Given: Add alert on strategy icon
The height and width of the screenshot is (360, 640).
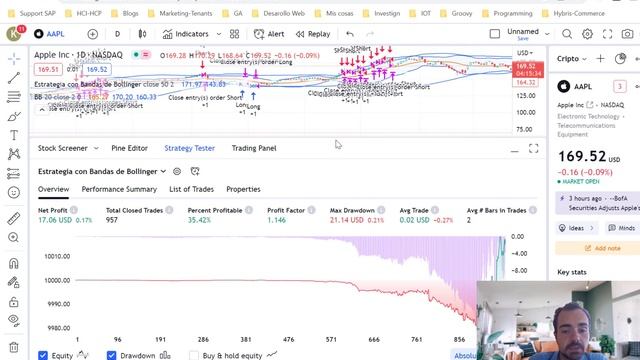Looking at the screenshot, I should tap(195, 171).
